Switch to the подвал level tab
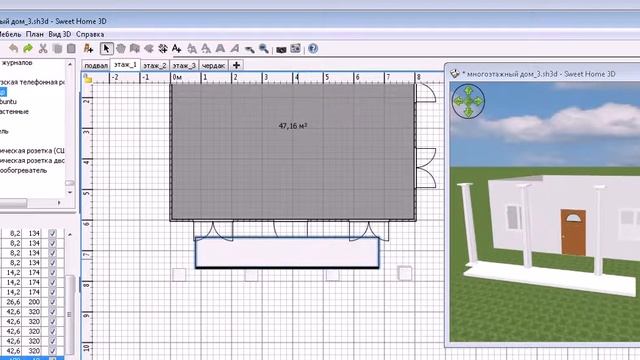Screen dimensions: 640x360 coord(96,65)
